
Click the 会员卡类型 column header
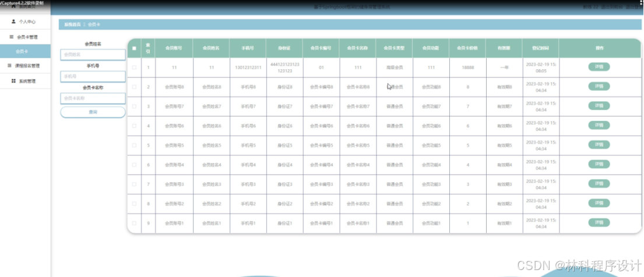coord(395,48)
